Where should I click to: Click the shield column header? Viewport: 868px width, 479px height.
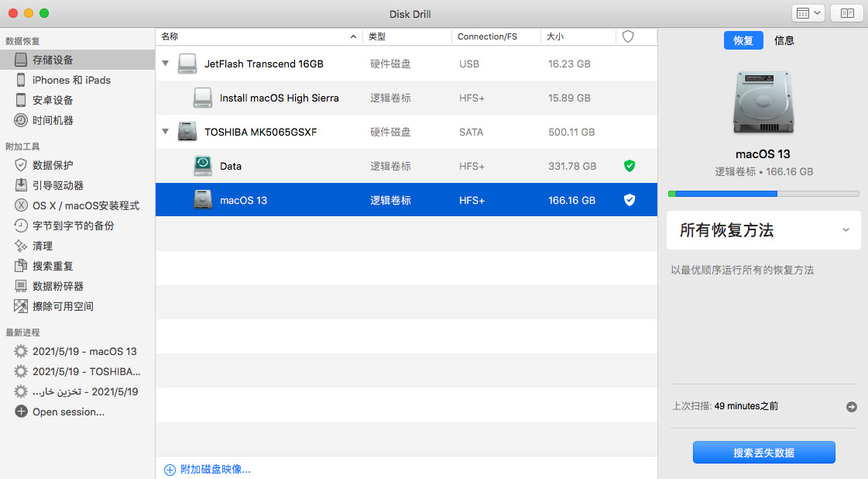tap(628, 36)
